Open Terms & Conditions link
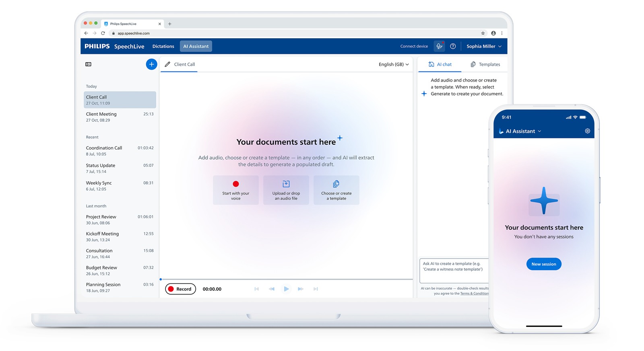Screen dimensions: 644x351 coord(475,294)
